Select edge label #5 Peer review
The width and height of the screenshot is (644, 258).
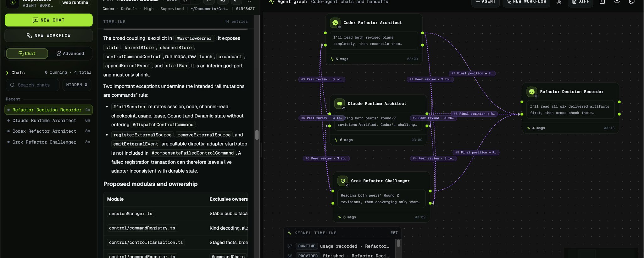point(322,118)
